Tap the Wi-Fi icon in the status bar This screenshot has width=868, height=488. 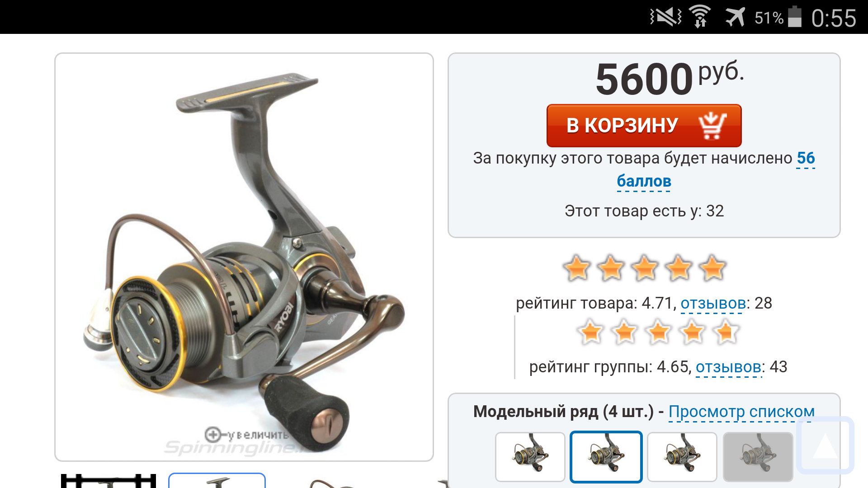click(x=700, y=17)
